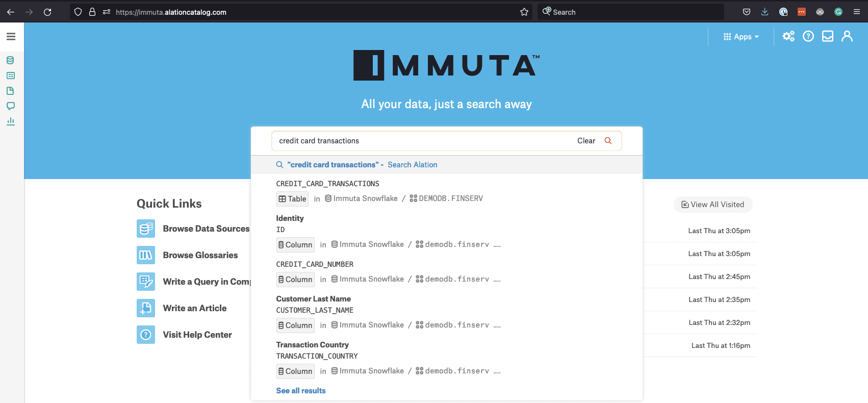The image size is (868, 403).
Task: Open the user account profile icon
Action: coord(847,36)
